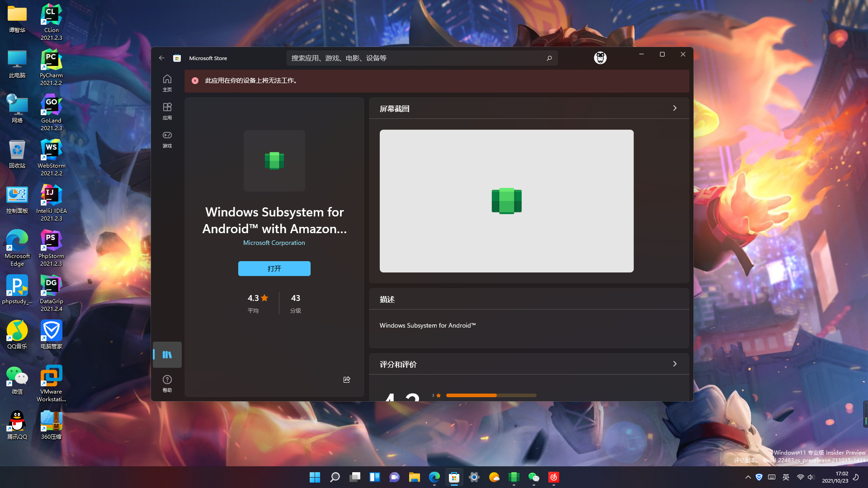This screenshot has width=868, height=488.
Task: Open Windows Start menu on taskbar
Action: 315,477
